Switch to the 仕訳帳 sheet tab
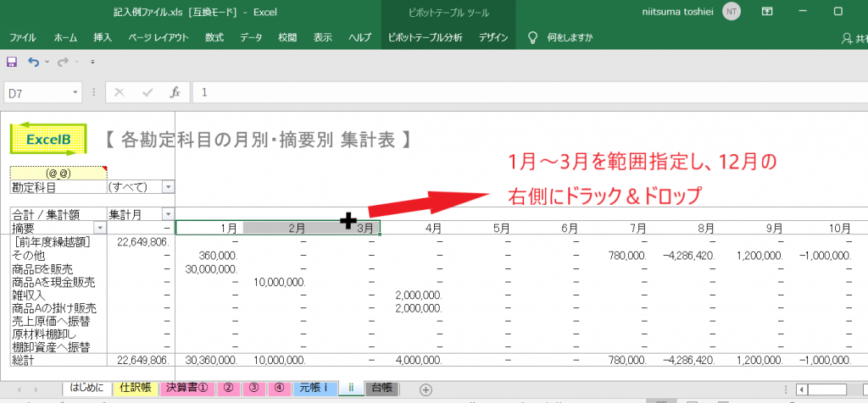Viewport: 868px width, 403px height. click(136, 388)
